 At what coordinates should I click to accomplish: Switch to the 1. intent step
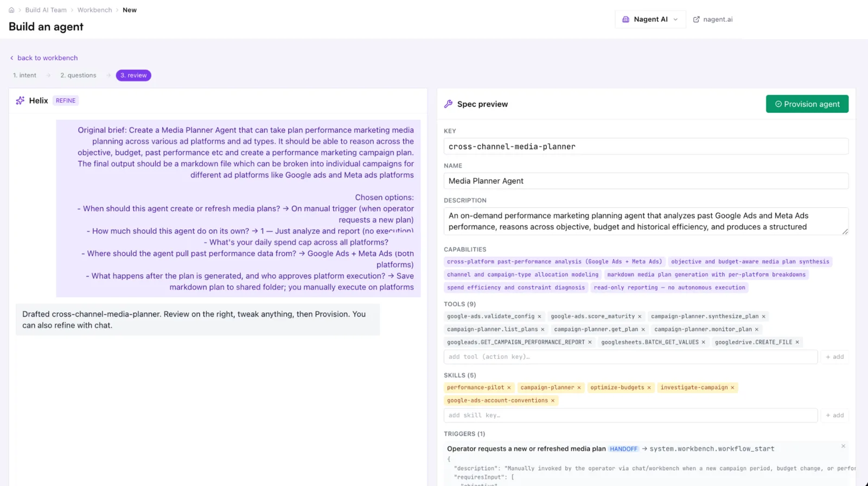25,75
